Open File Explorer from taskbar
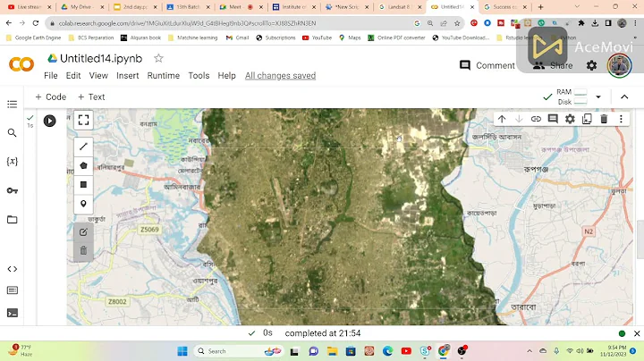The width and height of the screenshot is (644, 361). tap(332, 351)
